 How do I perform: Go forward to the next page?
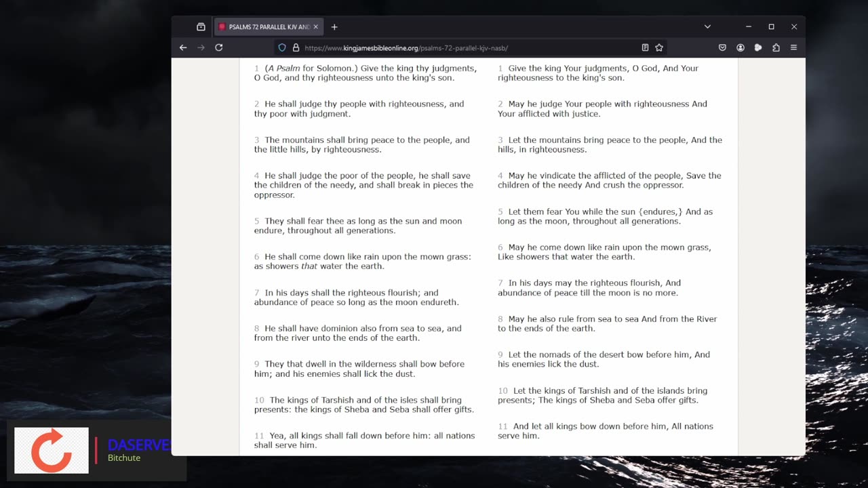tap(201, 47)
